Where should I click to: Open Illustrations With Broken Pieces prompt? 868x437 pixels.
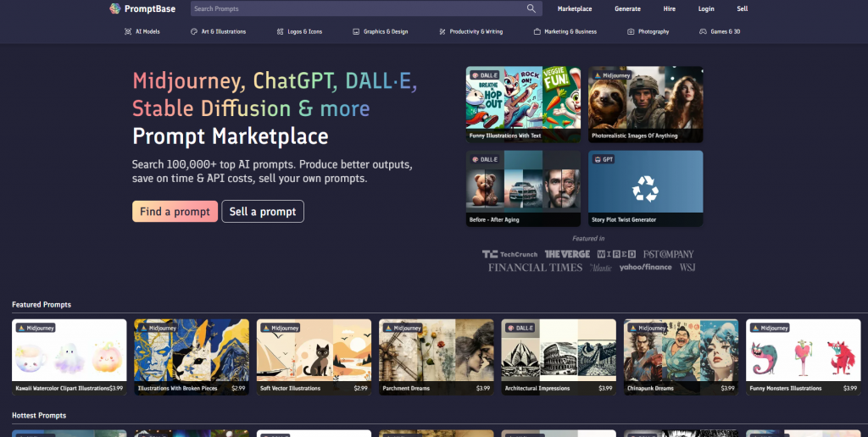point(192,357)
